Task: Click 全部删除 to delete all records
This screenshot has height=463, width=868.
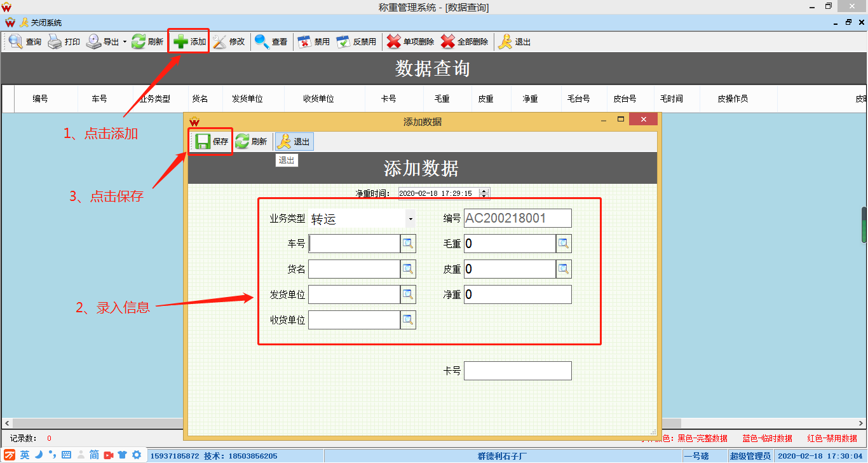Action: coord(448,42)
